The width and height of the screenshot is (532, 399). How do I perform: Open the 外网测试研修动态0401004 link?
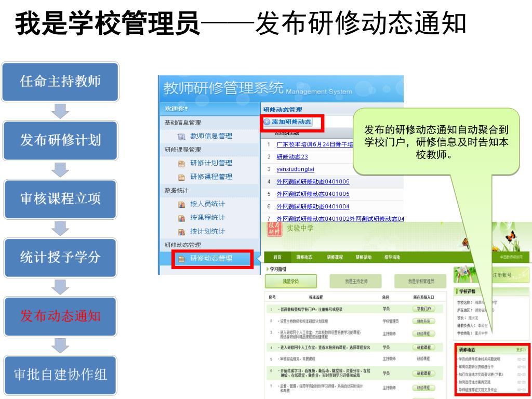click(x=313, y=206)
